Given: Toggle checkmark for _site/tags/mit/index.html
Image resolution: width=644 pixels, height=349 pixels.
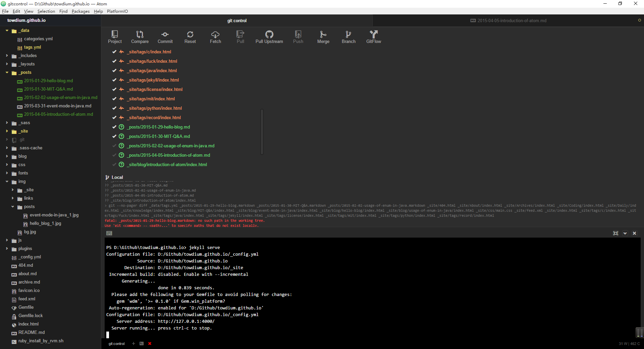Looking at the screenshot, I should coord(114,99).
